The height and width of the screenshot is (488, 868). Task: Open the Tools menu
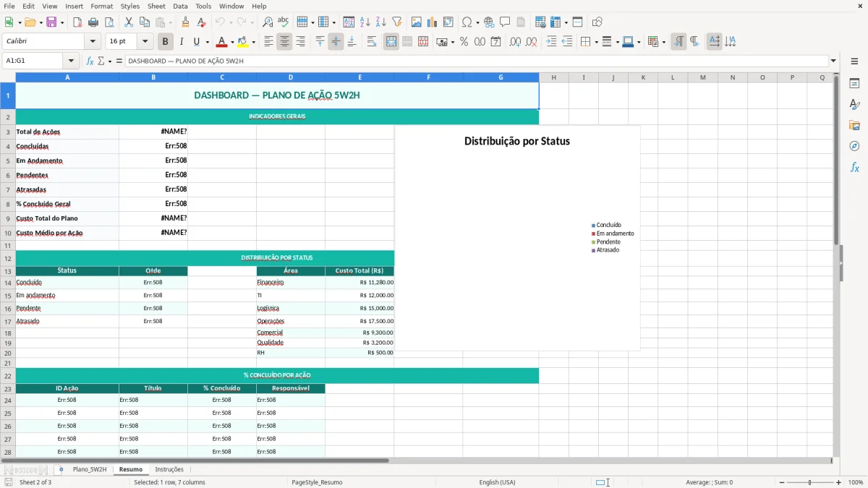(x=203, y=6)
